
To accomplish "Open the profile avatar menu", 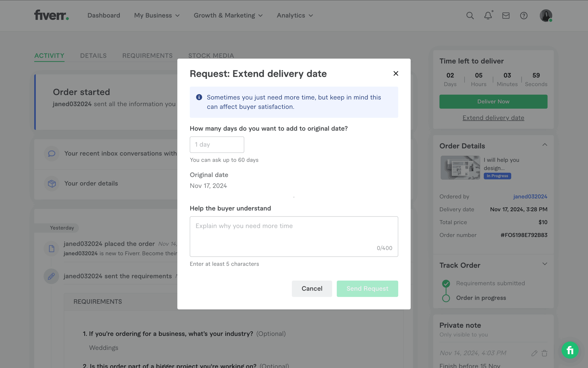I will pos(546,16).
